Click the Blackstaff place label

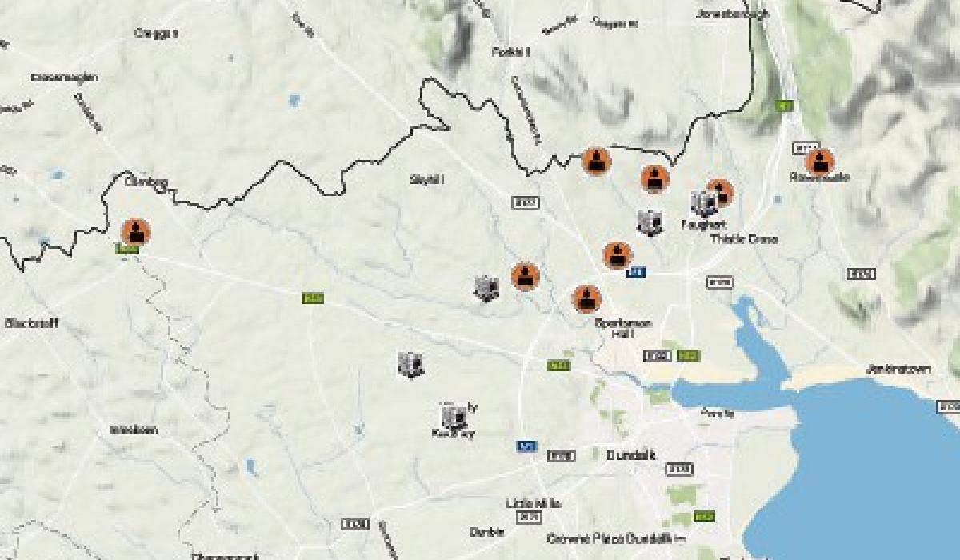pyautogui.click(x=31, y=324)
